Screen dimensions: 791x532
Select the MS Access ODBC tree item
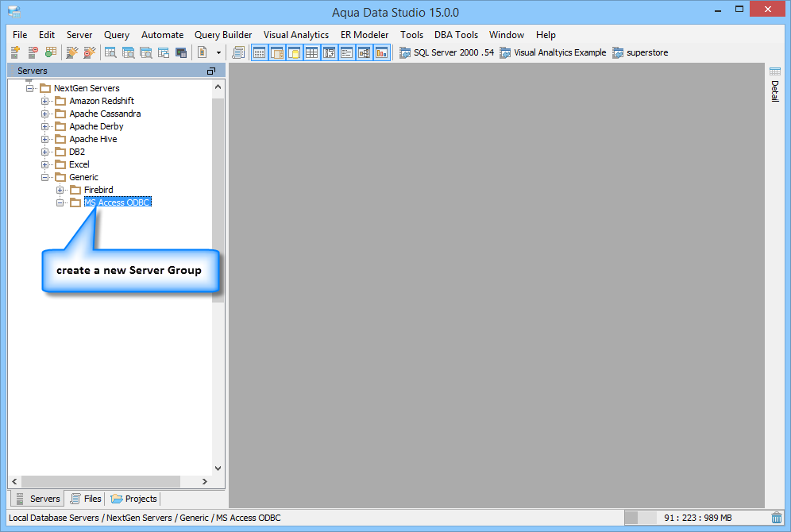[118, 202]
